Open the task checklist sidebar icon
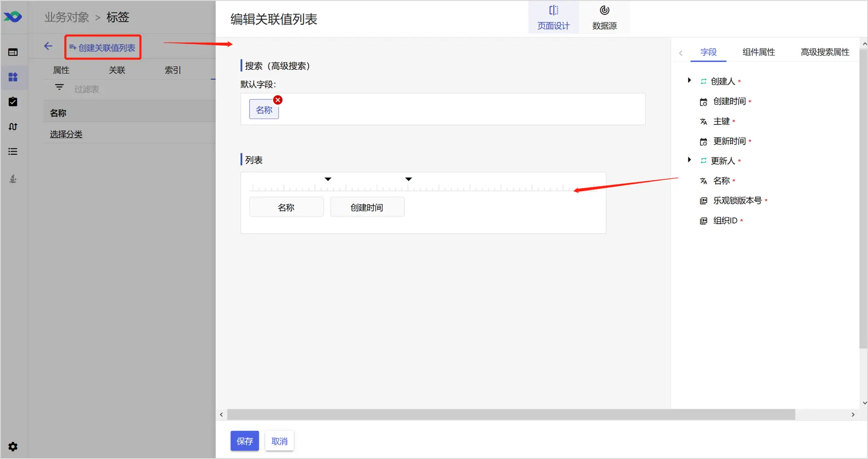The height and width of the screenshot is (459, 868). (x=13, y=102)
